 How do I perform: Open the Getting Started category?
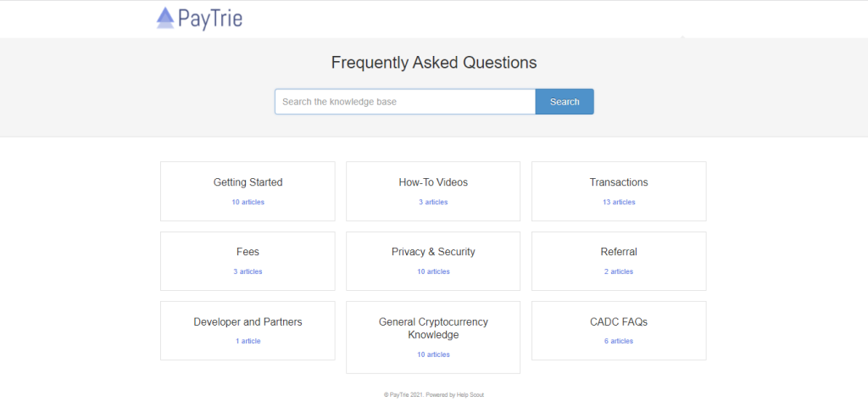point(248,191)
